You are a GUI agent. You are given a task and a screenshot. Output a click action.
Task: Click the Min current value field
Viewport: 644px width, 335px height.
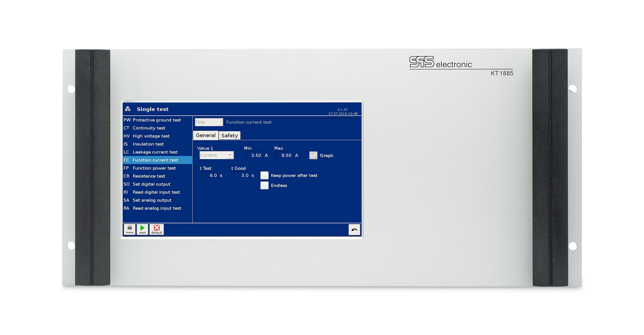pyautogui.click(x=256, y=155)
